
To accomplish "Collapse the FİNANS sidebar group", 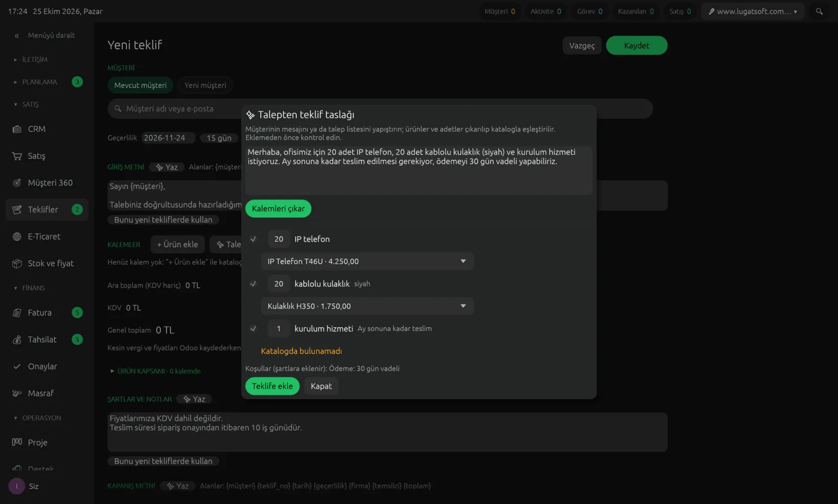I will pyautogui.click(x=29, y=288).
